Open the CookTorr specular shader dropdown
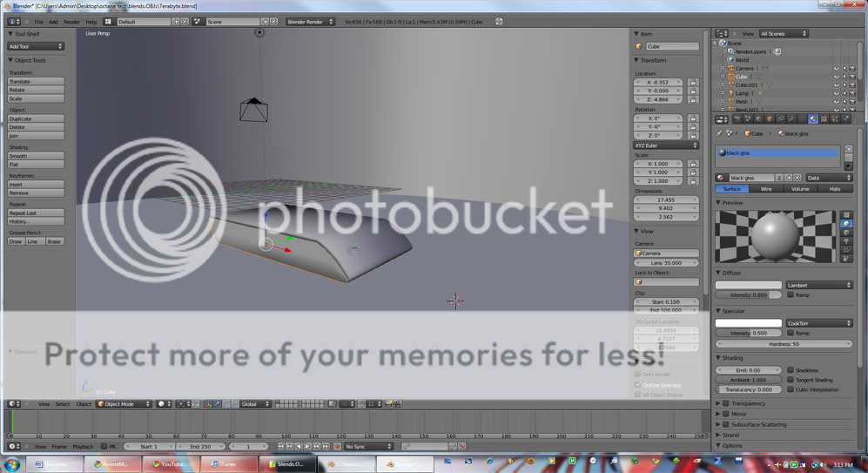This screenshot has width=868, height=473. (818, 323)
